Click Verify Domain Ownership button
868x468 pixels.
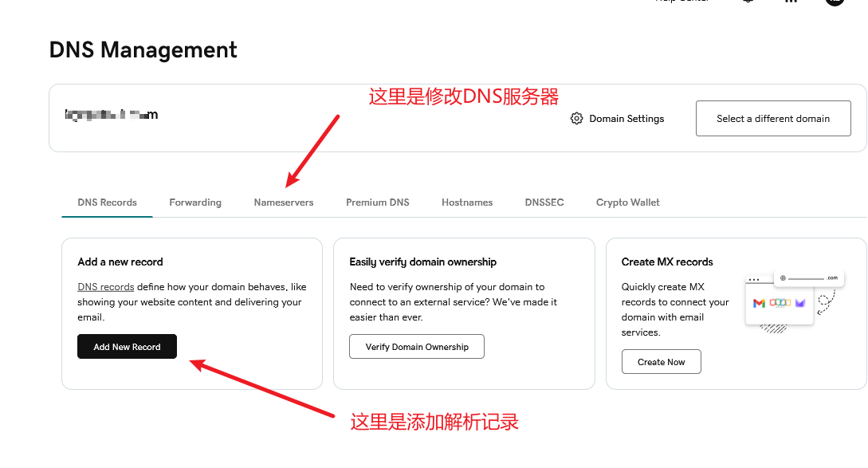pyautogui.click(x=417, y=347)
